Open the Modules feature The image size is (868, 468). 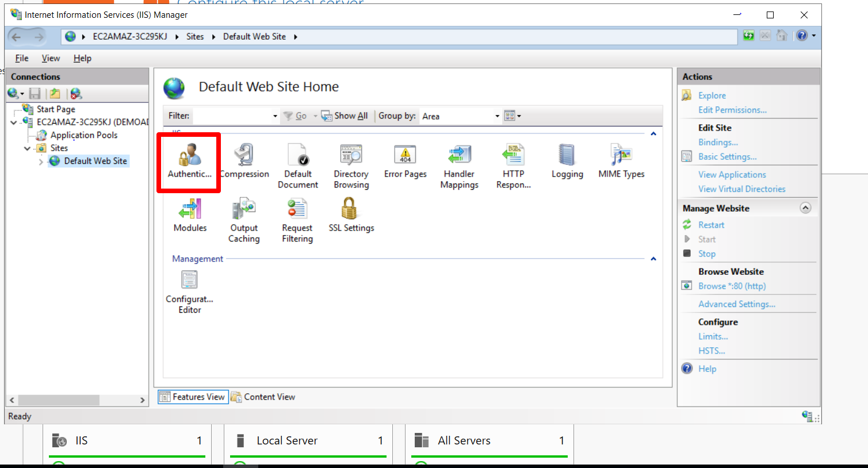click(190, 215)
